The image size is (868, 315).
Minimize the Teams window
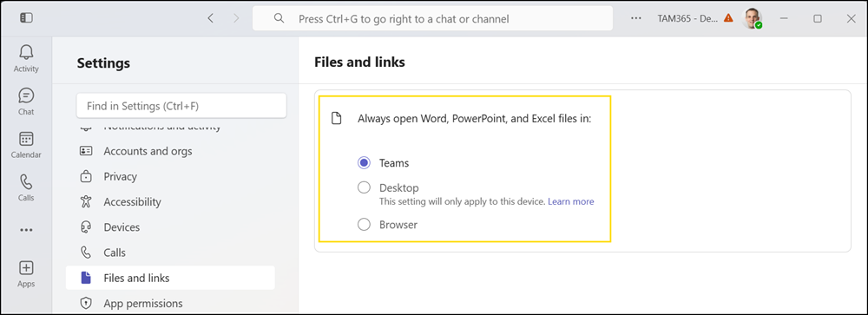[x=784, y=18]
